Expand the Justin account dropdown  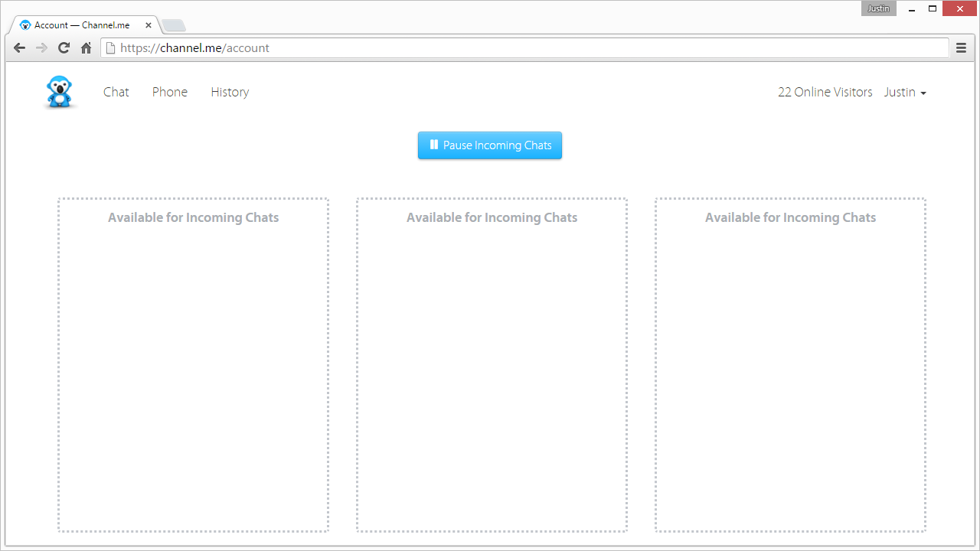pos(905,92)
